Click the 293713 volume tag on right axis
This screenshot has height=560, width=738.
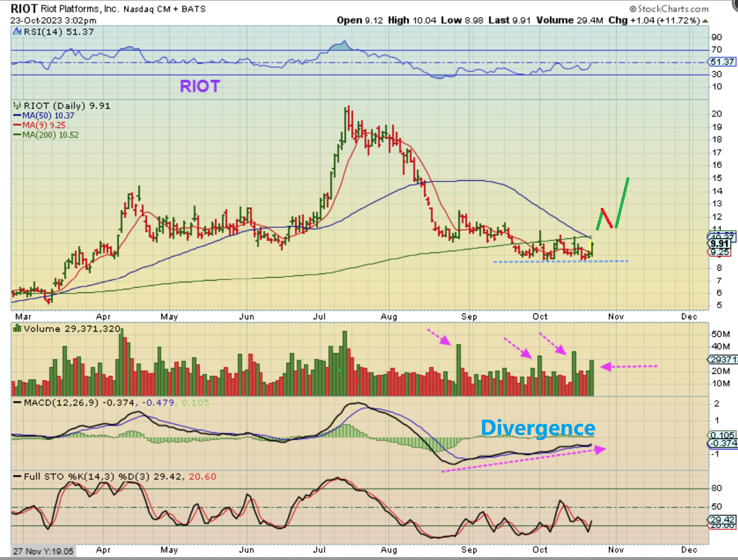coord(722,359)
